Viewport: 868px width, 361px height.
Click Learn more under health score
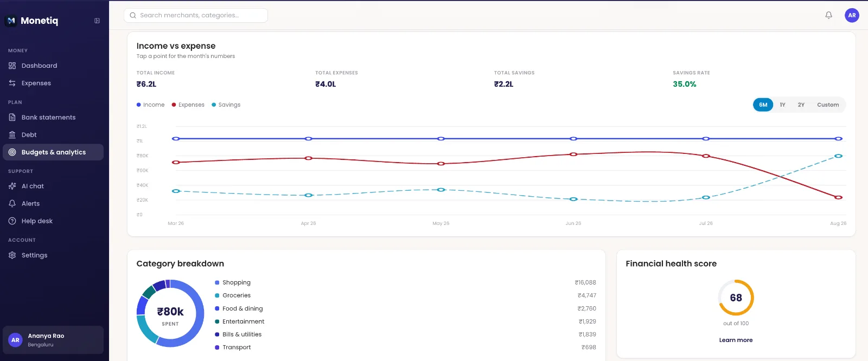pos(736,340)
